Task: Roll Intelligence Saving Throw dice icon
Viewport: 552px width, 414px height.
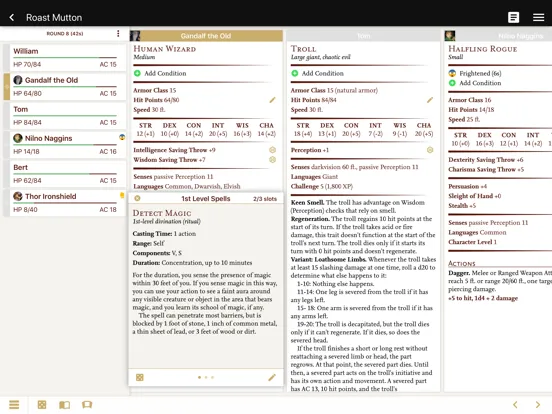Action: (x=272, y=150)
